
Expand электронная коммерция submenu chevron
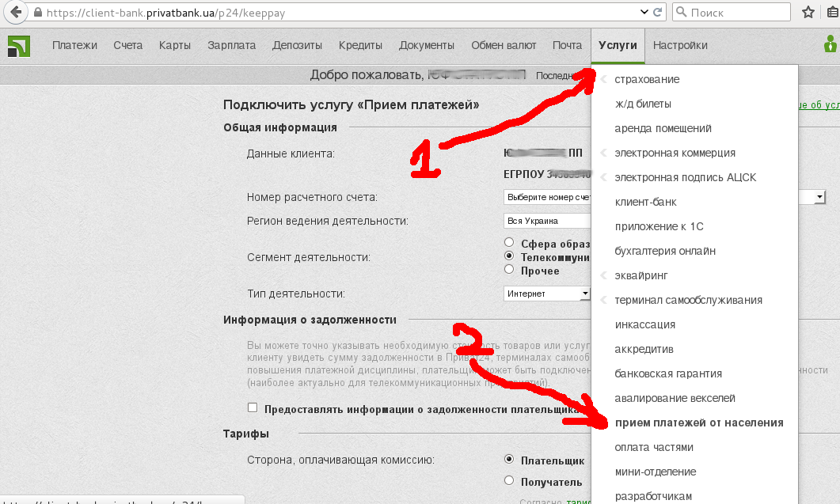(x=604, y=153)
